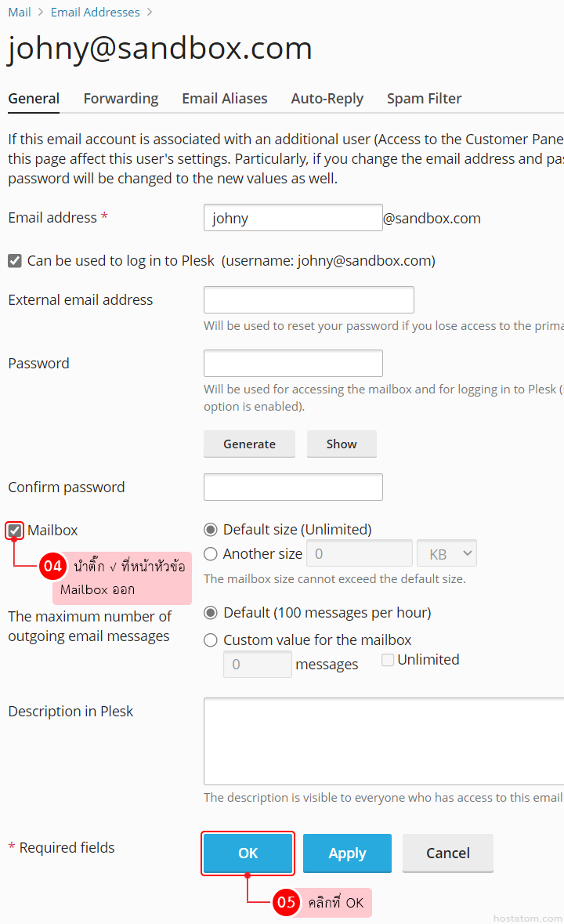This screenshot has width=564, height=924.
Task: Click in the External email address field
Action: (309, 300)
